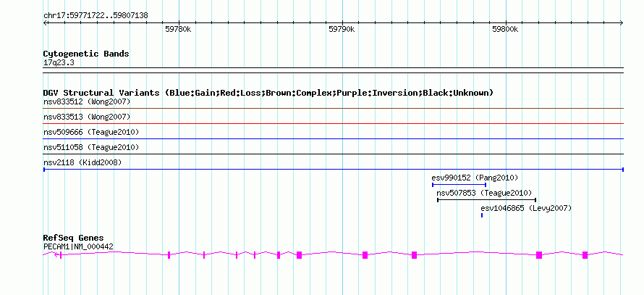Click the chr17:59771722..59807138 region label
The image size is (644, 295).
point(96,16)
